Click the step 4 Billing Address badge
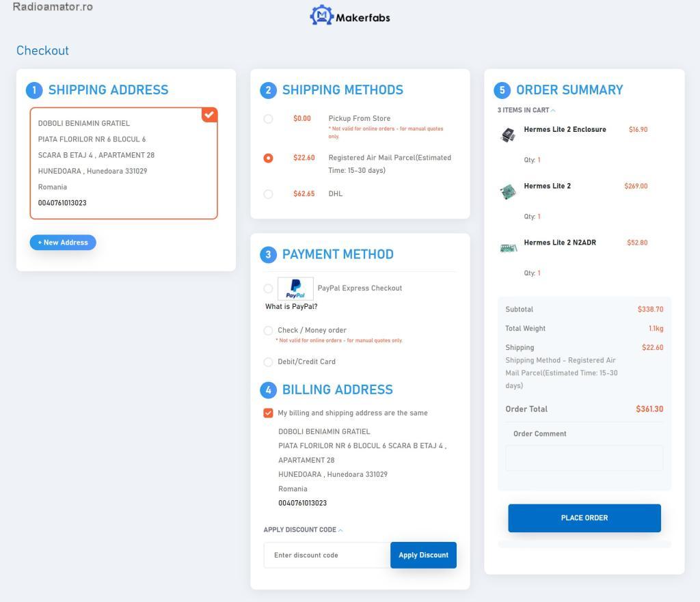 (x=268, y=390)
